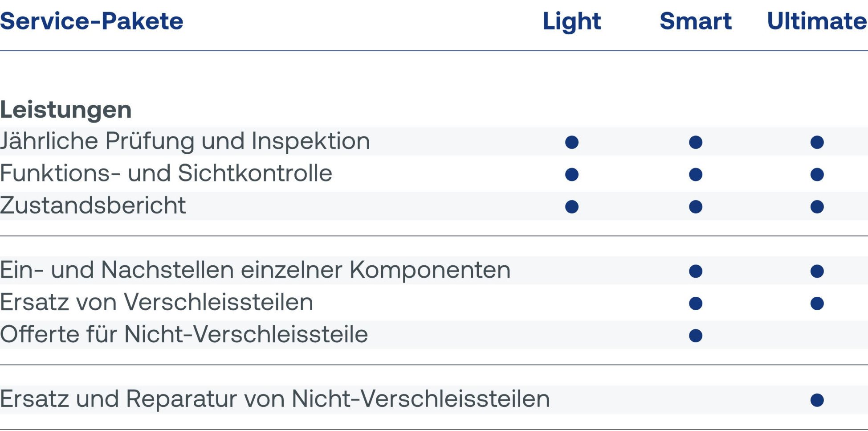Click the Zustandsbericht row label
868x431 pixels.
[x=93, y=205]
